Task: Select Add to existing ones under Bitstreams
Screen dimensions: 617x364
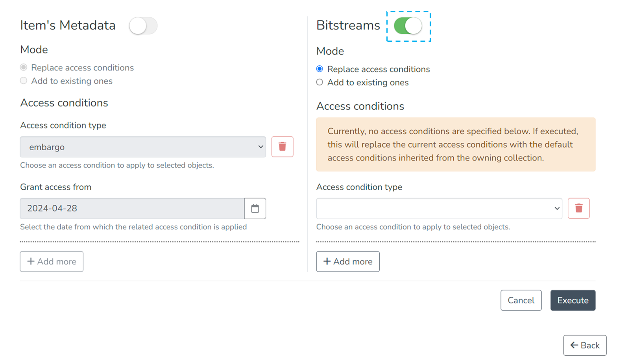Action: coord(319,82)
